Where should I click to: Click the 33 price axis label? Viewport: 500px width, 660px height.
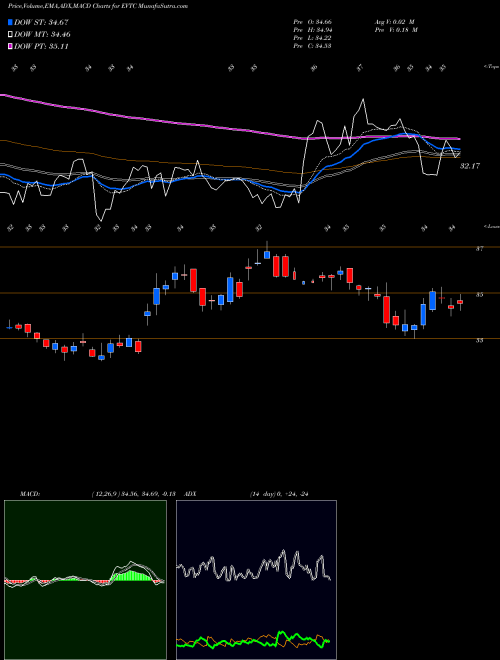tap(479, 341)
